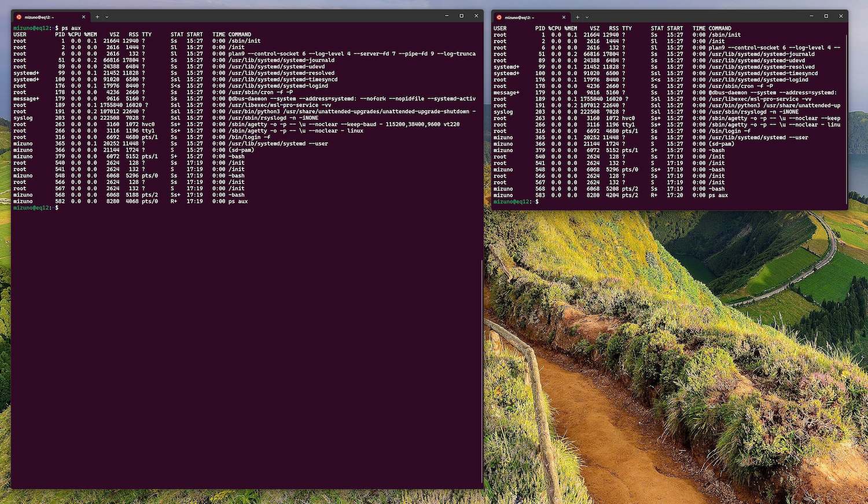Maximize the right terminal window
The height and width of the screenshot is (504, 868).
(x=826, y=16)
